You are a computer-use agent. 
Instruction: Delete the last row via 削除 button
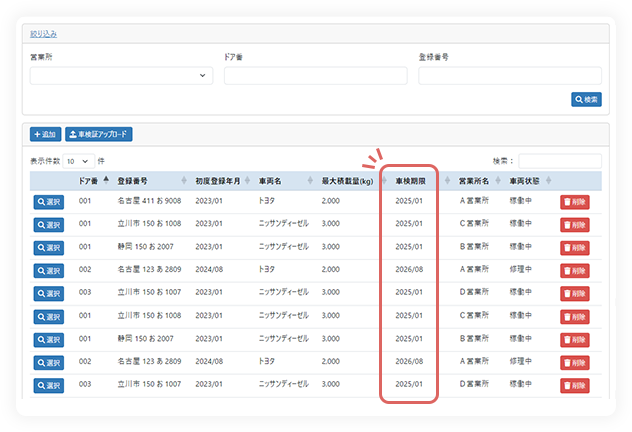574,385
